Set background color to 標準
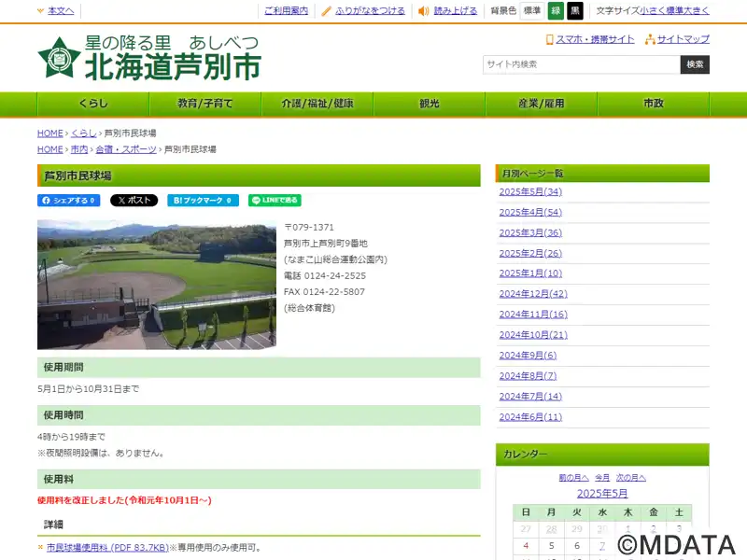747x560 pixels. point(532,10)
